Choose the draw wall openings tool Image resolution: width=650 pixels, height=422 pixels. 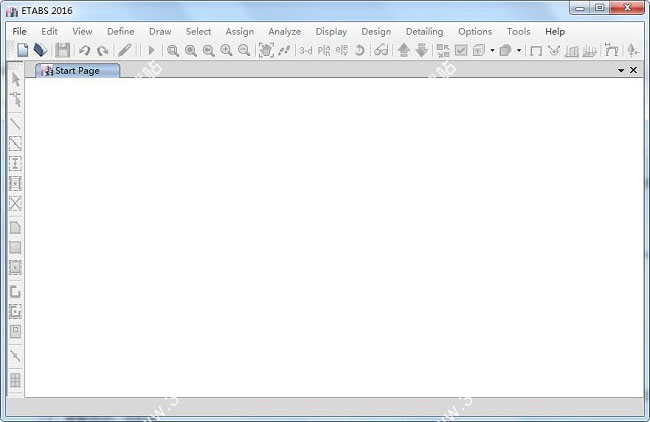(x=15, y=331)
